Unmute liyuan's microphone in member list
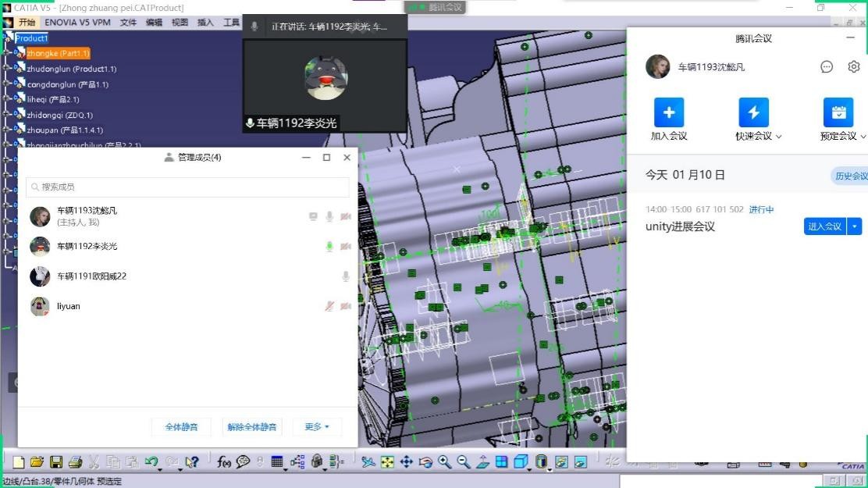This screenshot has width=868, height=488. tap(329, 307)
